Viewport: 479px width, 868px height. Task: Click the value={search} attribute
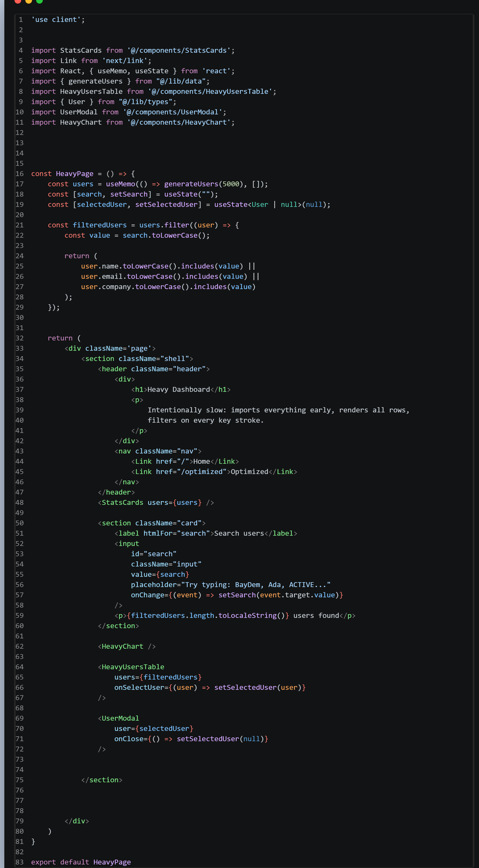coord(160,575)
